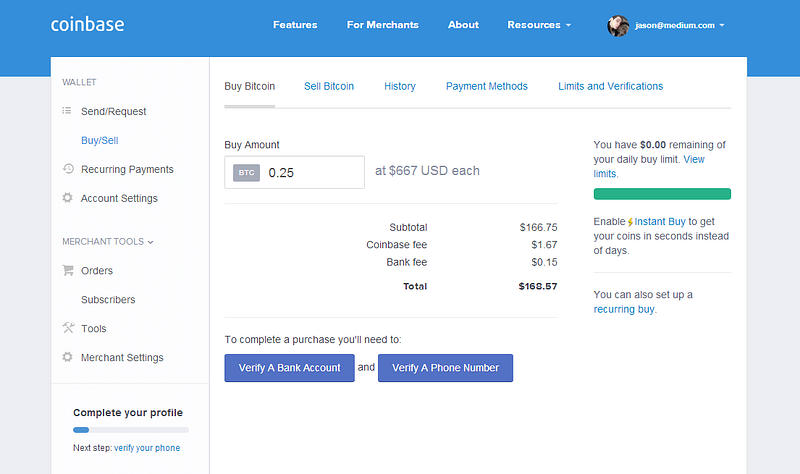
Task: Open the jason@medium.com account dropdown
Action: click(679, 26)
